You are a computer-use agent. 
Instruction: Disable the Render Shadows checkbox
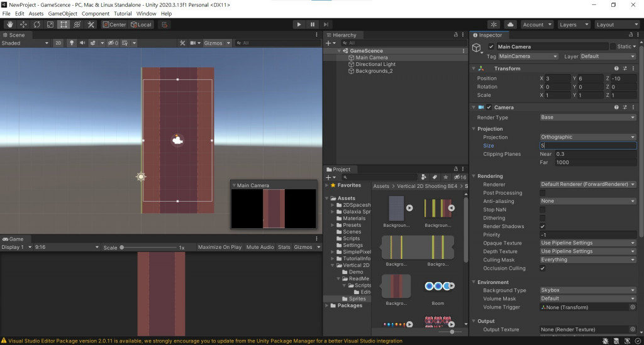click(x=542, y=226)
